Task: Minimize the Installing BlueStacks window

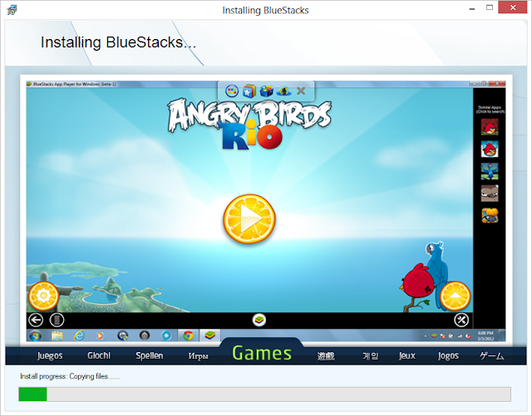Action: coord(472,9)
